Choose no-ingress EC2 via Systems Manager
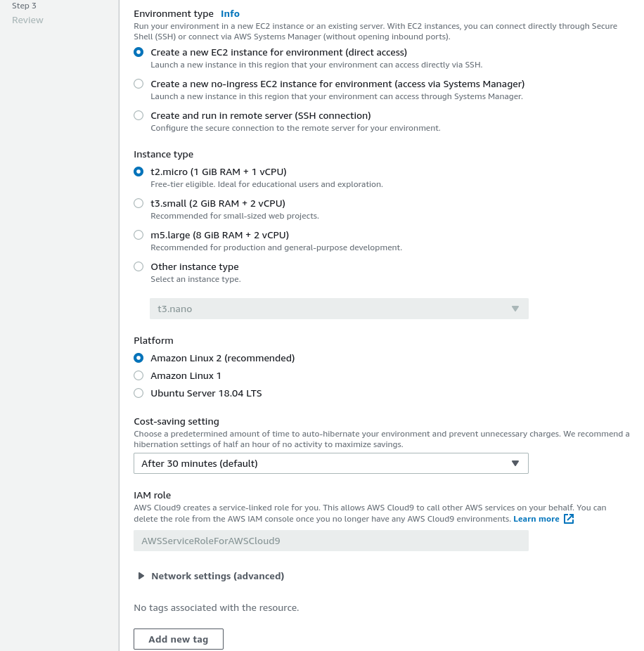Screen dimensions: 644x651 click(139, 84)
